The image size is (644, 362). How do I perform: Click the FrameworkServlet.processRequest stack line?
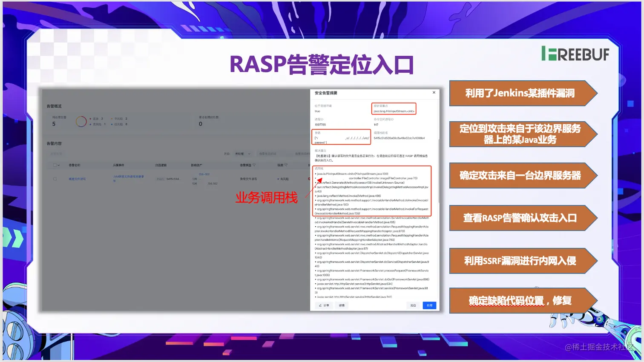tap(371, 273)
